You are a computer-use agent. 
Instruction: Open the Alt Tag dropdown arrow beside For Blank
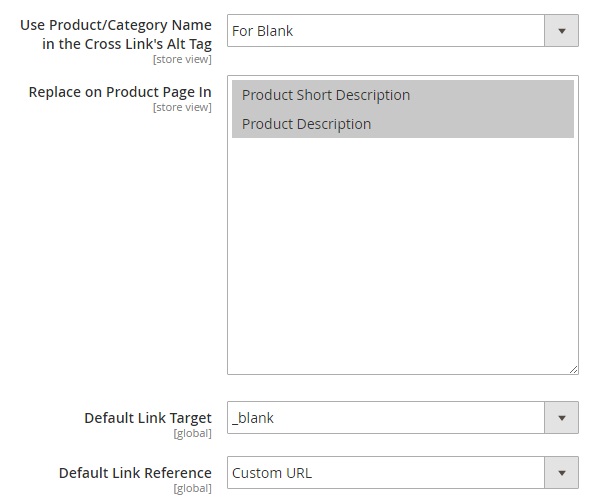coord(561,31)
